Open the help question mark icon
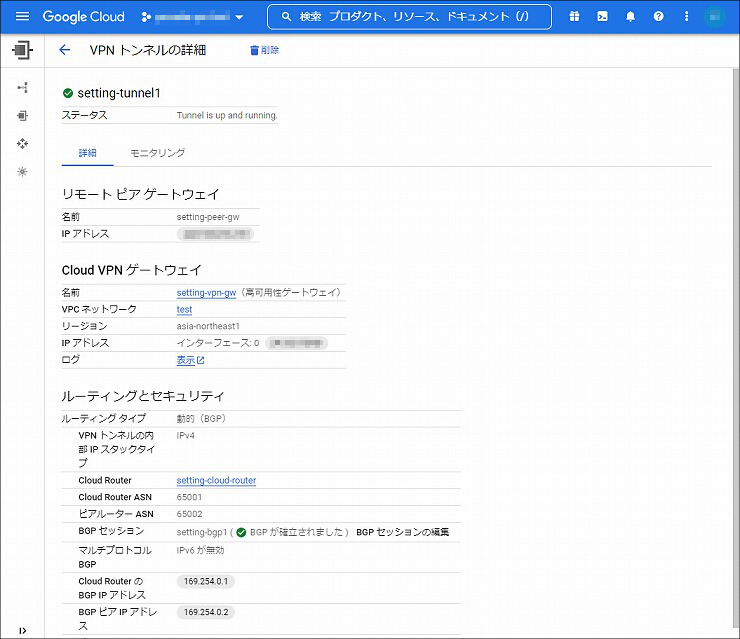 659,17
